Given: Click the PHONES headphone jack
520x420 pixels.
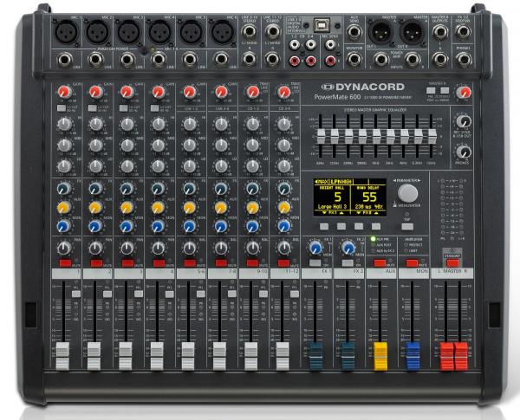Looking at the screenshot, I should [x=464, y=60].
